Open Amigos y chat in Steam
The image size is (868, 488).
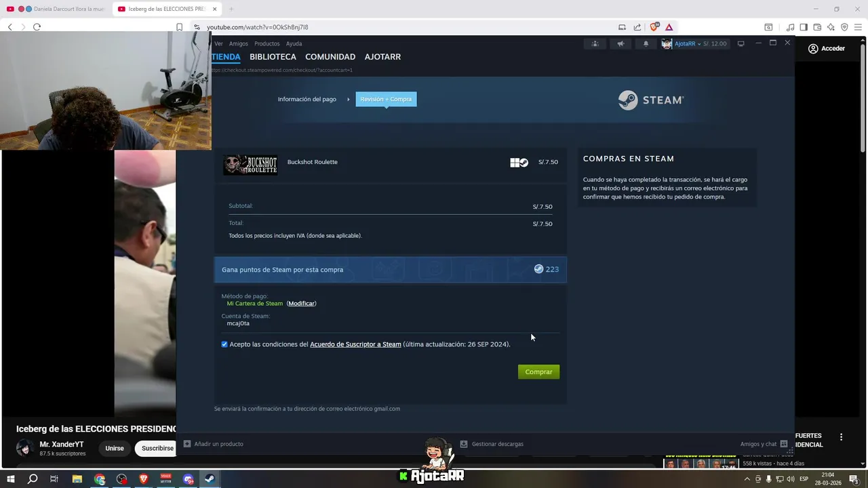764,444
